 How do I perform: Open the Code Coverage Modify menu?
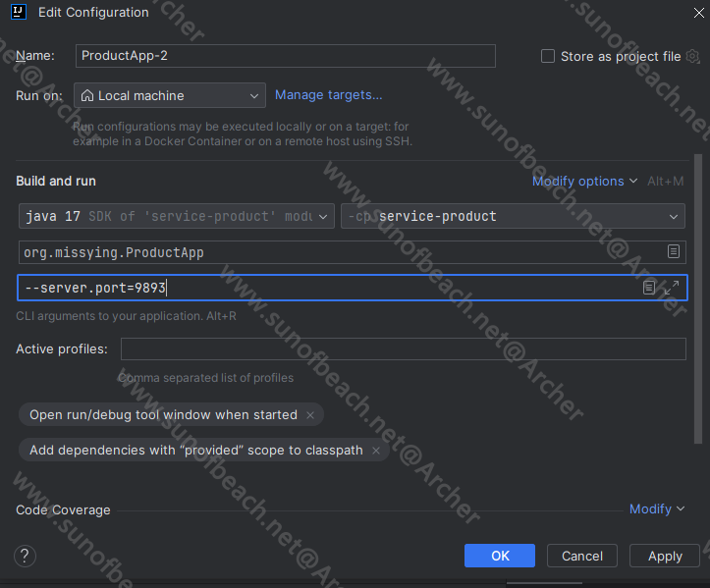(657, 508)
